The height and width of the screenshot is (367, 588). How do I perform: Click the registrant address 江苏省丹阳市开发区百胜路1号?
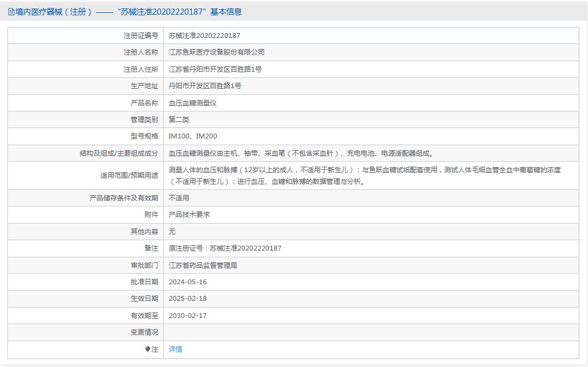coord(215,69)
